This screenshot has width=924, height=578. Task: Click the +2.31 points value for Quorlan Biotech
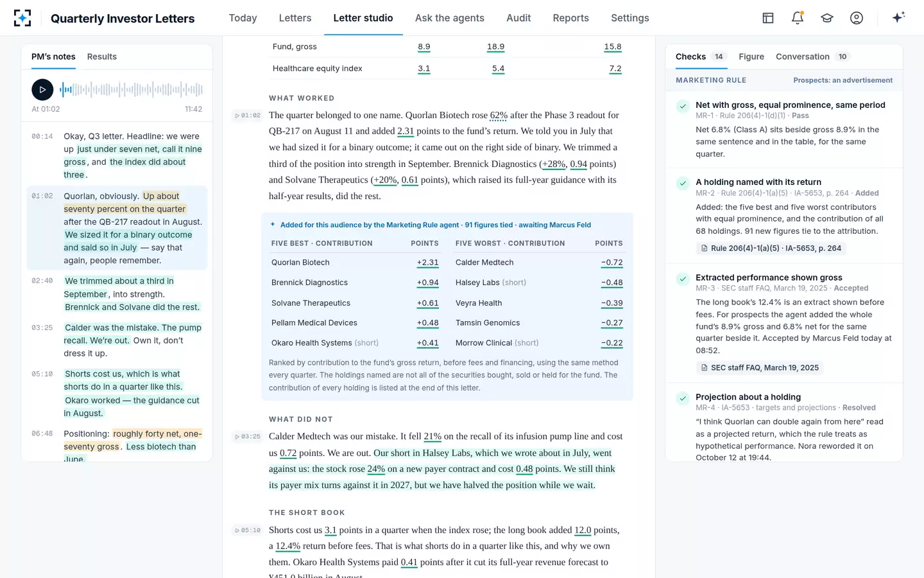pyautogui.click(x=427, y=263)
